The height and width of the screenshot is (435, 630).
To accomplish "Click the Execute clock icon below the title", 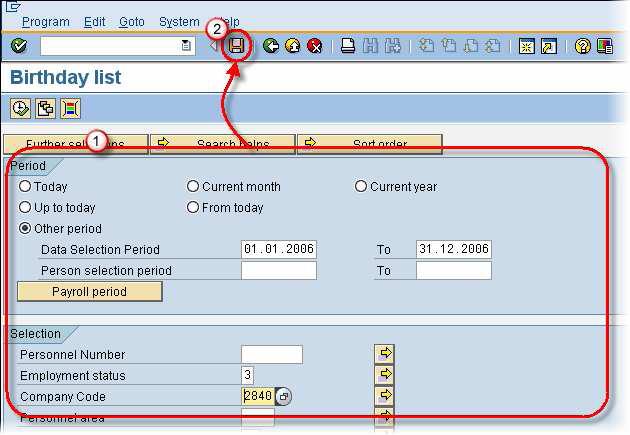I will (20, 108).
